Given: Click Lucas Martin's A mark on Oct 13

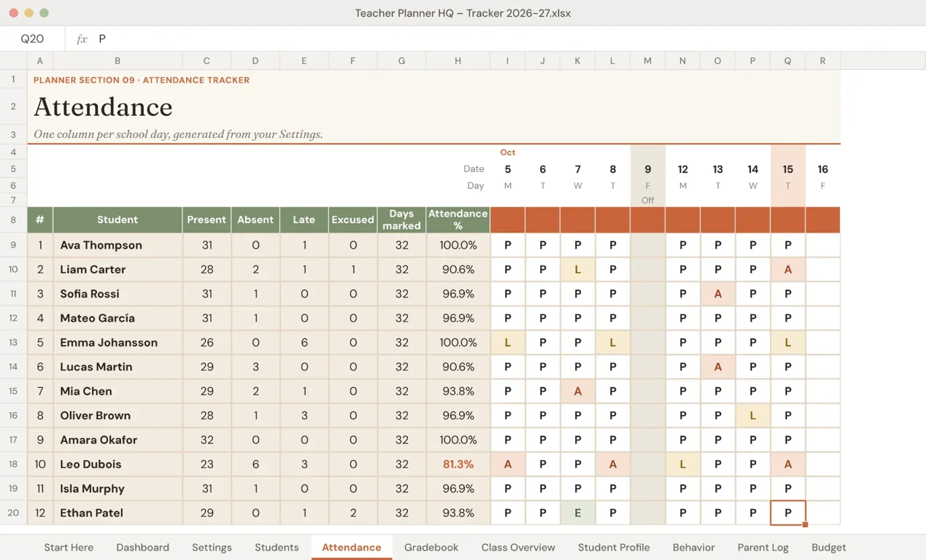Looking at the screenshot, I should (717, 367).
